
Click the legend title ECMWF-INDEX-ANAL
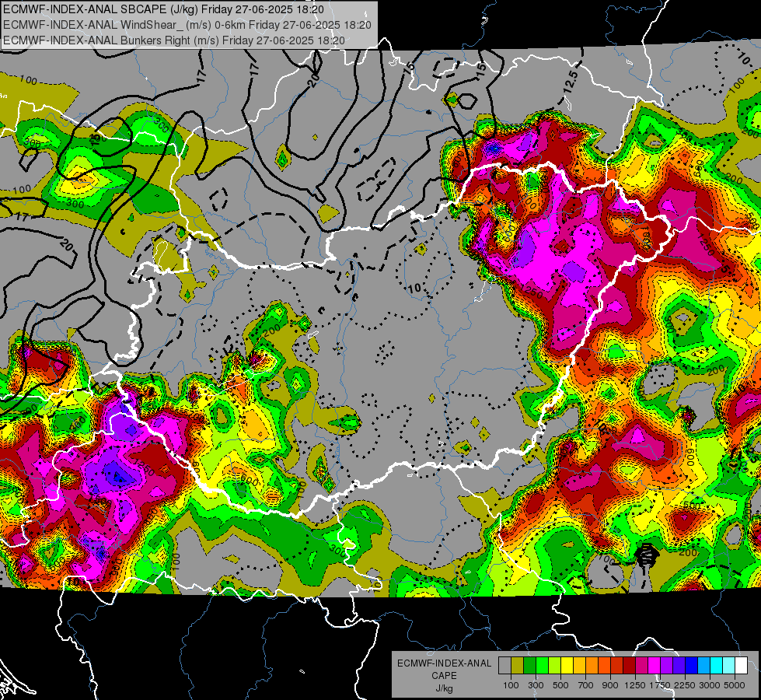[x=445, y=663]
